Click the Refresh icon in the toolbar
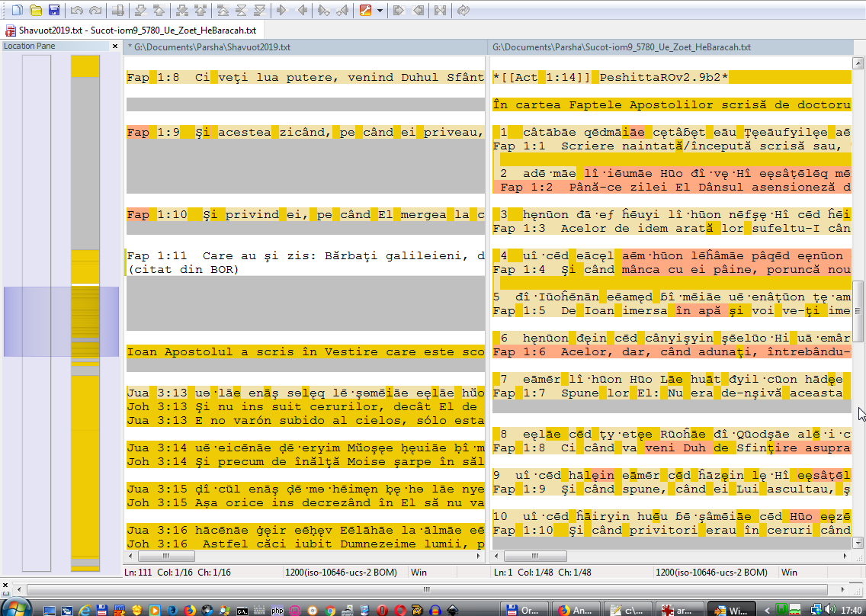 pyautogui.click(x=463, y=10)
